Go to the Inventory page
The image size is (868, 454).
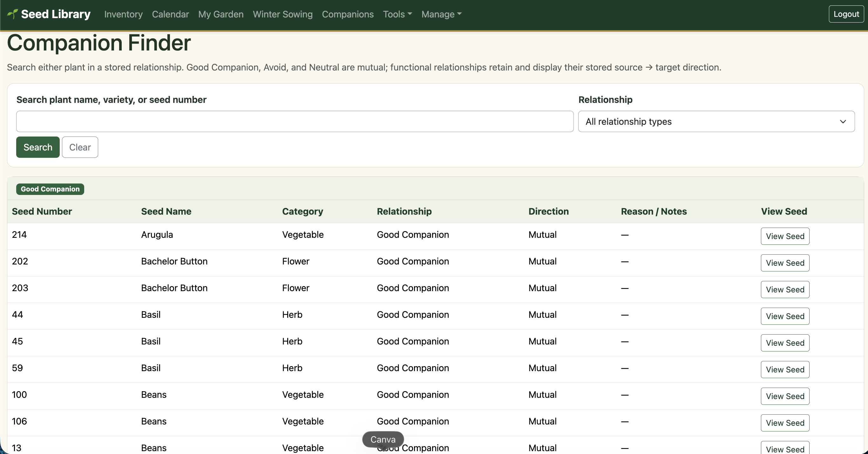pyautogui.click(x=123, y=14)
